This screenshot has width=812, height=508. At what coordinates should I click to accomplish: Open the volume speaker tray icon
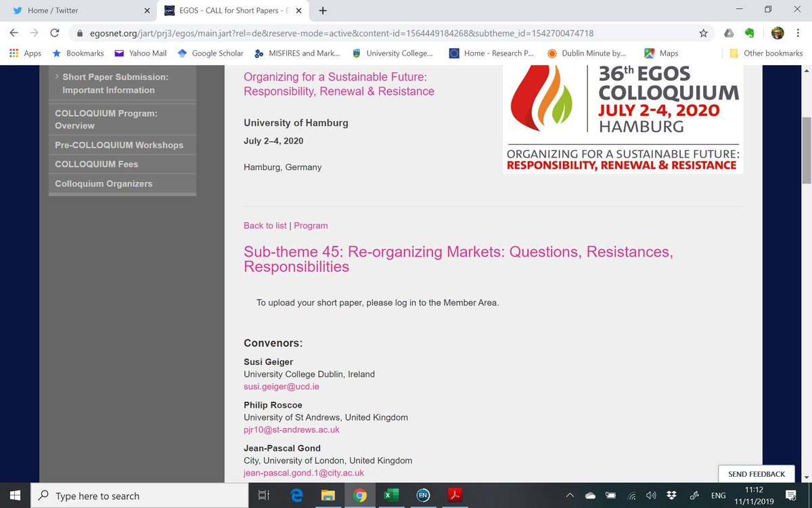pyautogui.click(x=651, y=496)
